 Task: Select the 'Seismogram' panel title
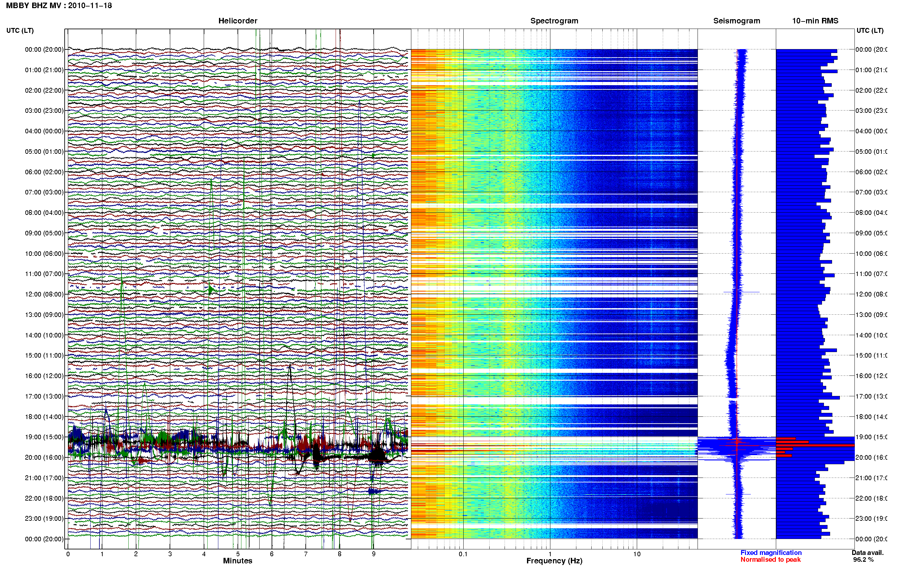[737, 21]
